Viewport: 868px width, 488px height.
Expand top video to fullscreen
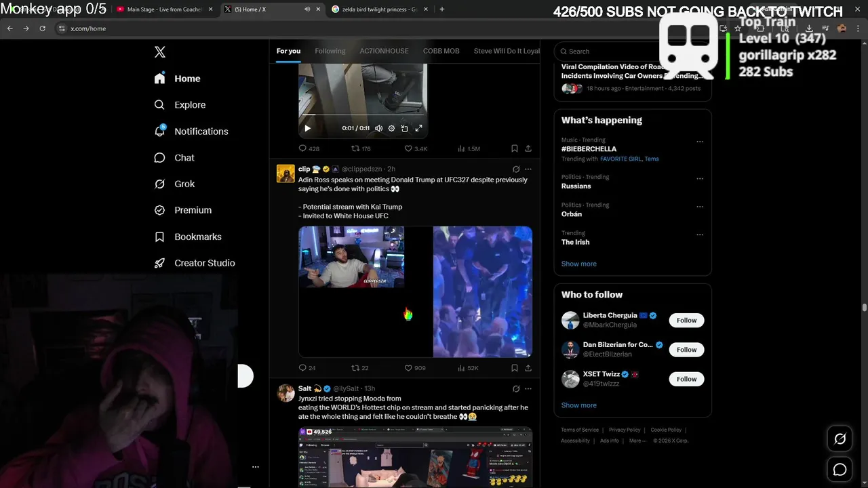[x=418, y=128]
